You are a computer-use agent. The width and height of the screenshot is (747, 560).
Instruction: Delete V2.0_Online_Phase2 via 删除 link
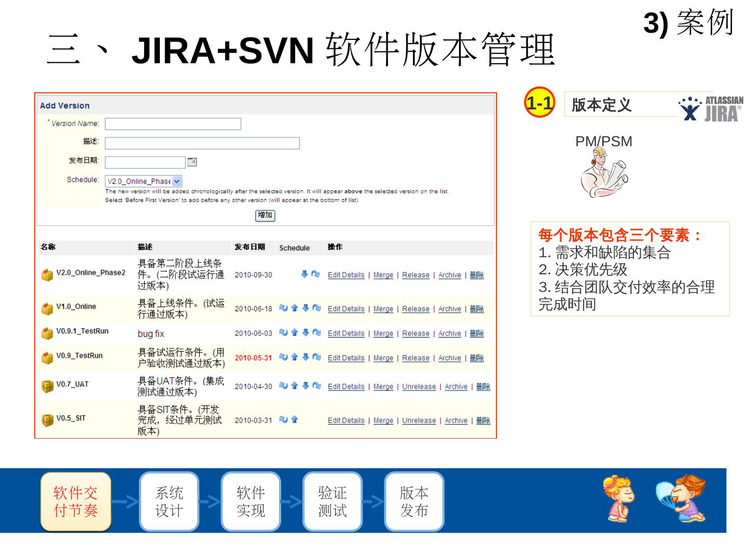[x=477, y=275]
